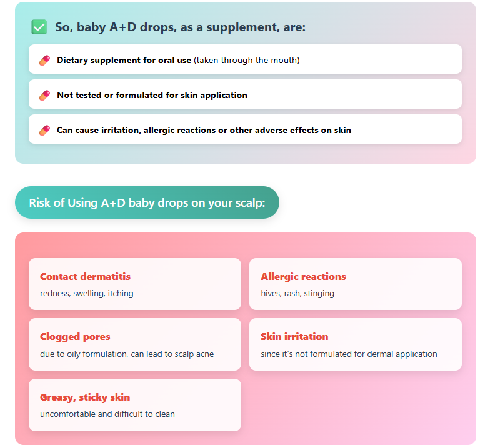The width and height of the screenshot is (490, 448).
Task: Click pill icon beside Dietary supplement item
Action: 45,60
